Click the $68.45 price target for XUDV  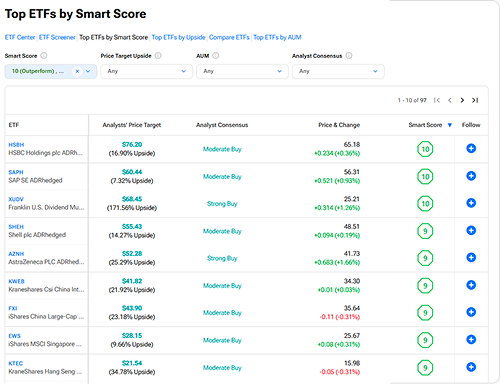[x=132, y=199]
